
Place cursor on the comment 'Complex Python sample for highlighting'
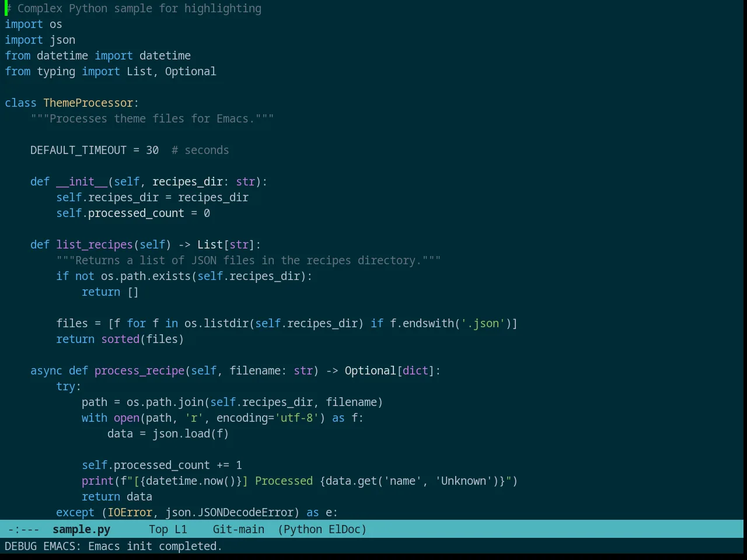click(x=139, y=8)
